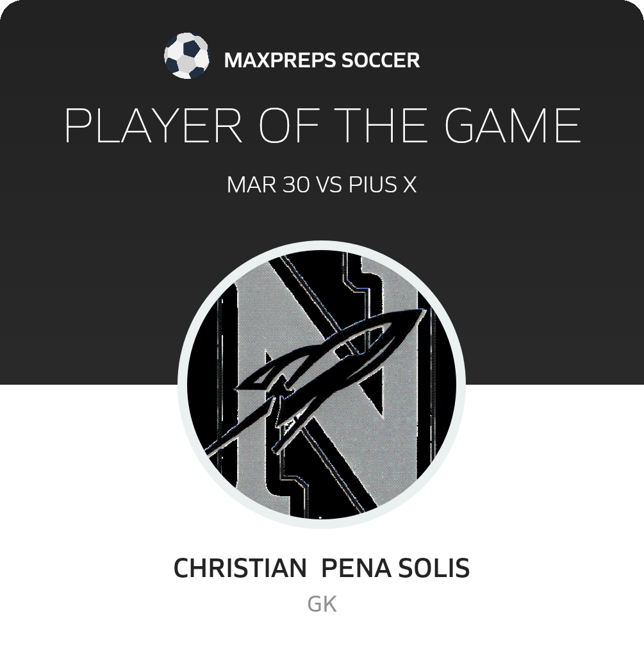Click the name PENA
644x654 pixels.
(x=356, y=568)
